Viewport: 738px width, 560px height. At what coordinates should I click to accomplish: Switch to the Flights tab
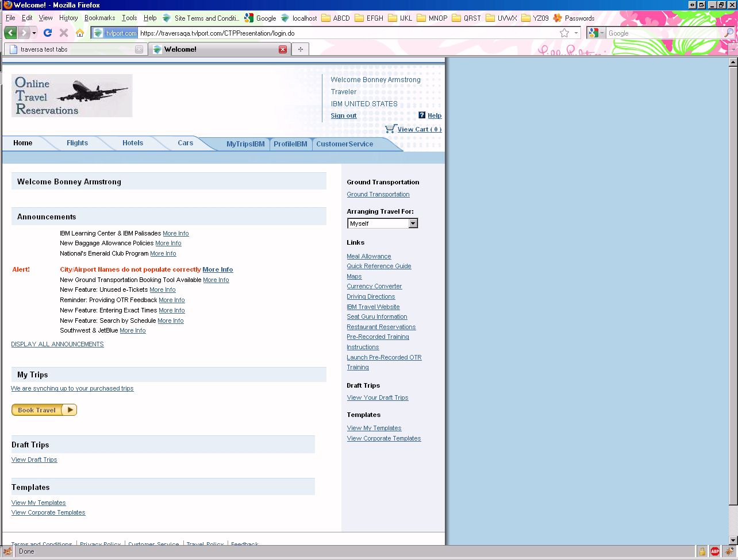(77, 143)
